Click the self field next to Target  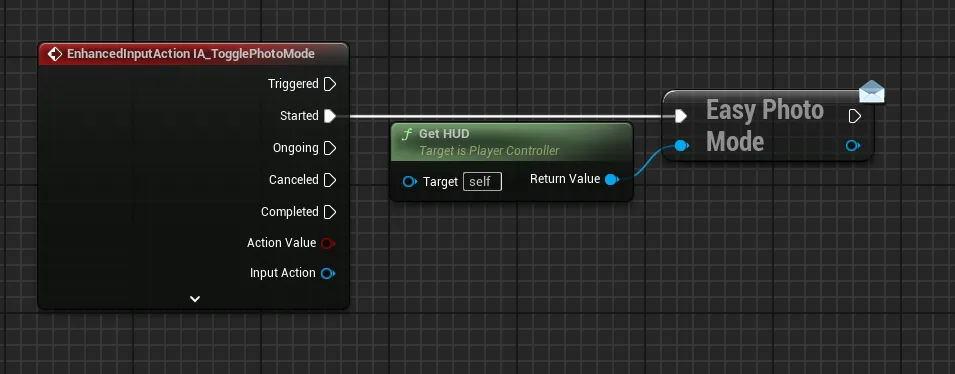pos(482,182)
